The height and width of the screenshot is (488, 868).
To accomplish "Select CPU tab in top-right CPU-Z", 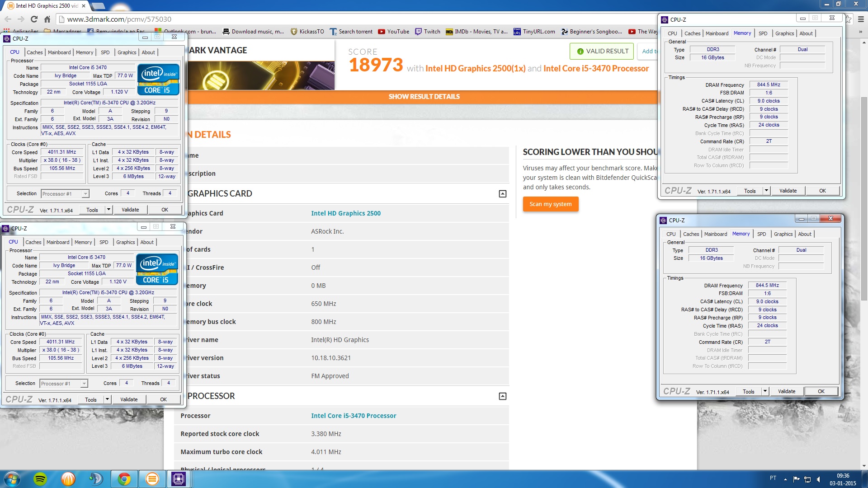I will pos(672,33).
